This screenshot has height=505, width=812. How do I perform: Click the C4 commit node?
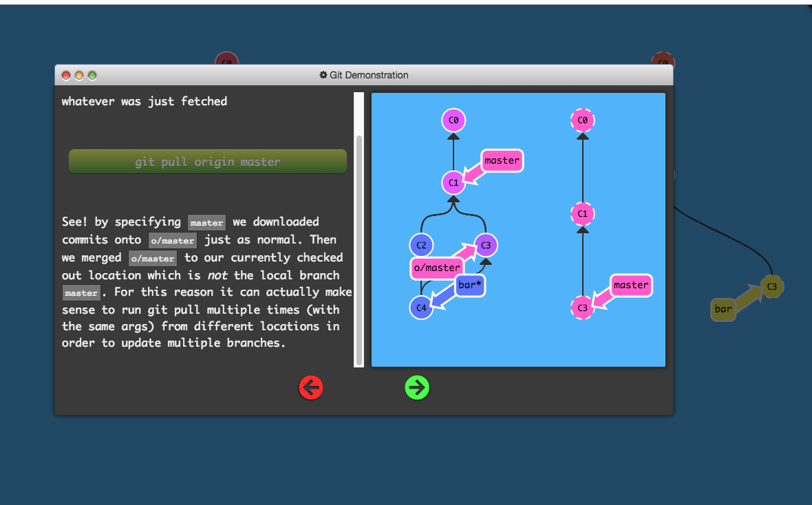point(421,308)
